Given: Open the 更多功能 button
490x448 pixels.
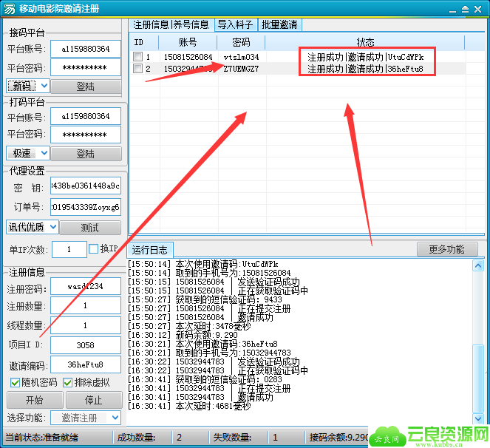Looking at the screenshot, I should pyautogui.click(x=447, y=249).
